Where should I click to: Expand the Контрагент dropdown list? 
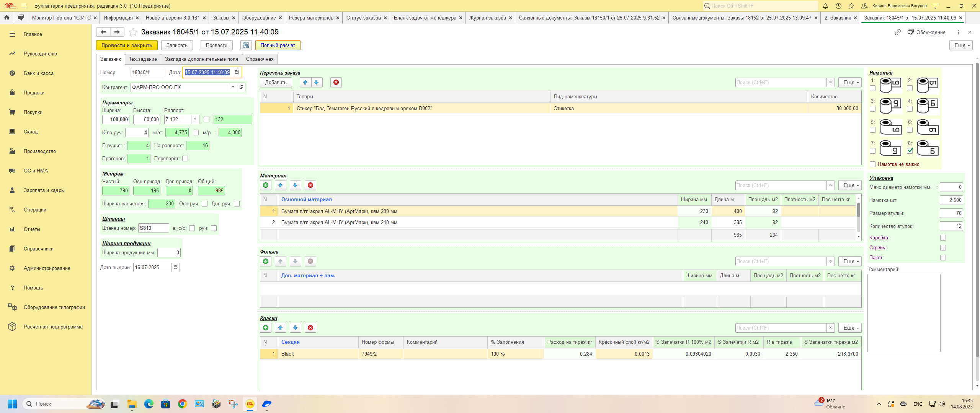coord(233,87)
